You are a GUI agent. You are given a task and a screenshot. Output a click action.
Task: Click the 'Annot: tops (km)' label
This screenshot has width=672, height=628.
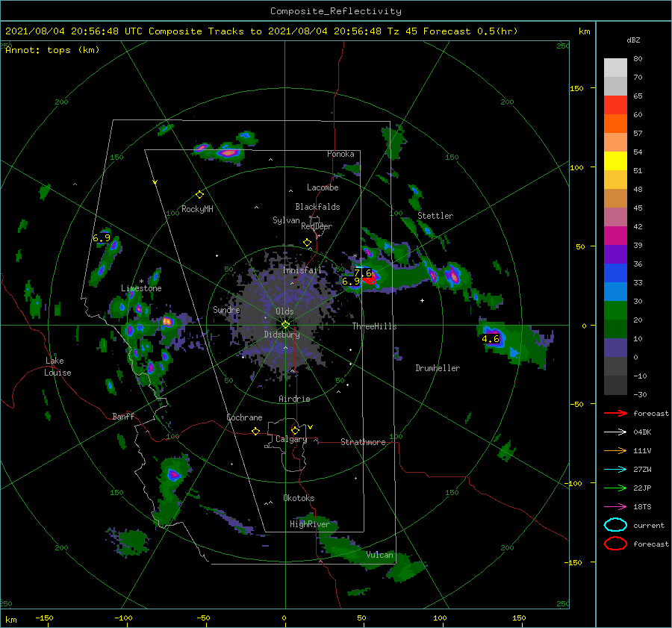[52, 50]
